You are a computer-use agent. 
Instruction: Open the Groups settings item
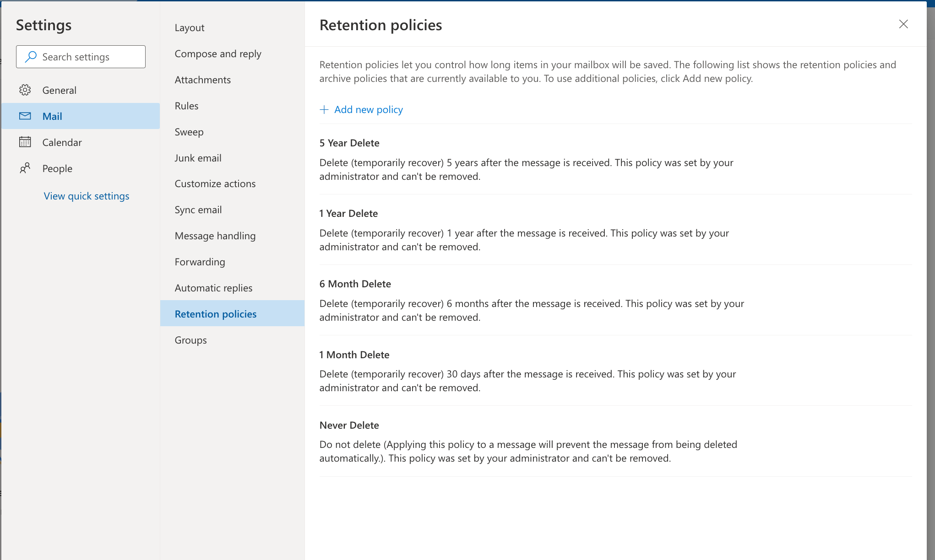click(x=190, y=340)
